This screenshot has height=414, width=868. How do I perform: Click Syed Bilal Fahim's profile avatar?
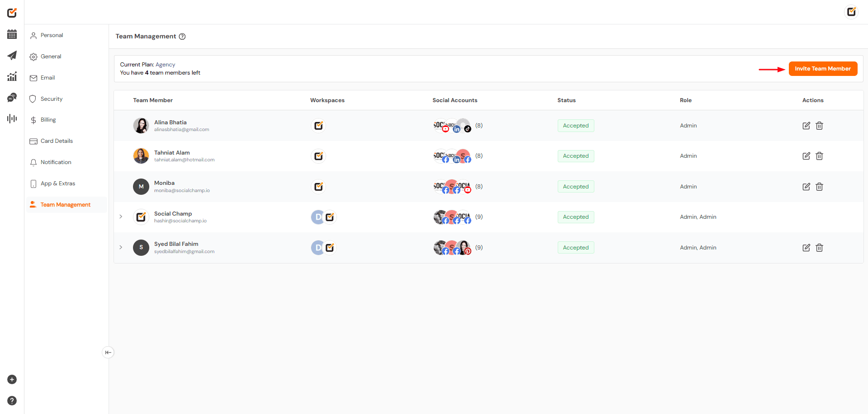tap(141, 247)
